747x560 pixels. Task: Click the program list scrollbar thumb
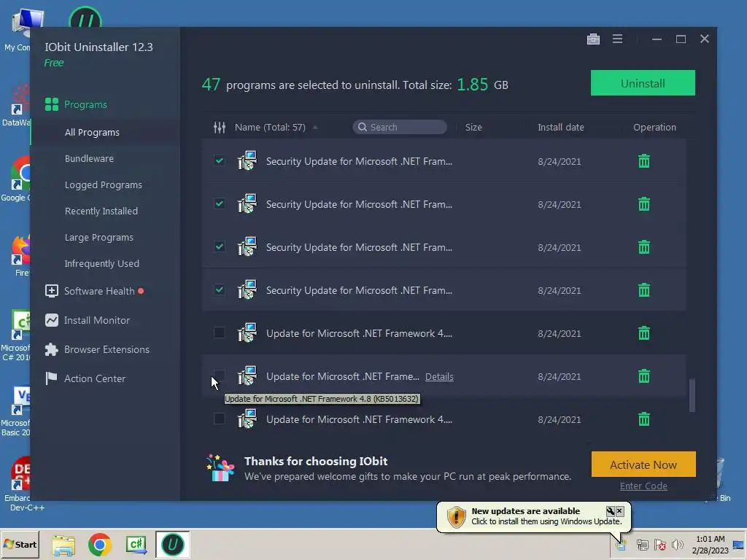692,394
